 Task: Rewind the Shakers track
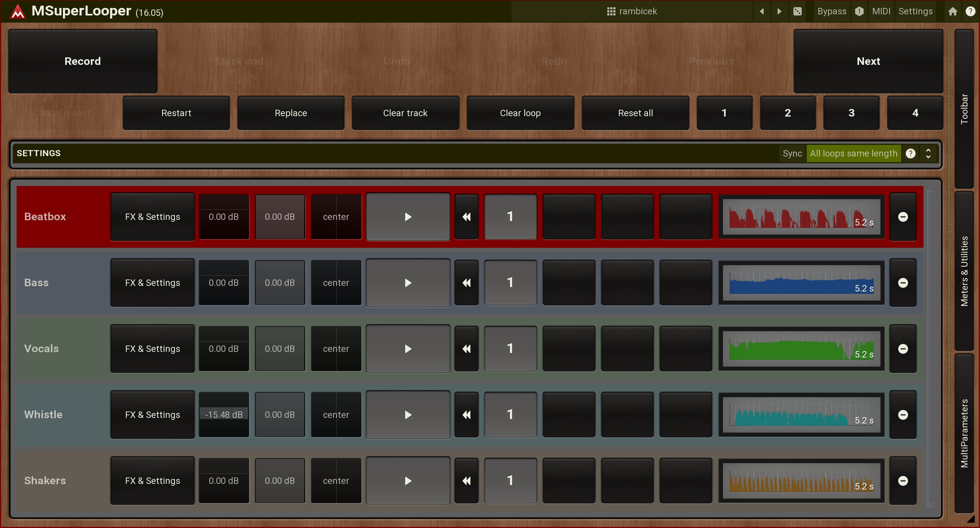(x=466, y=481)
